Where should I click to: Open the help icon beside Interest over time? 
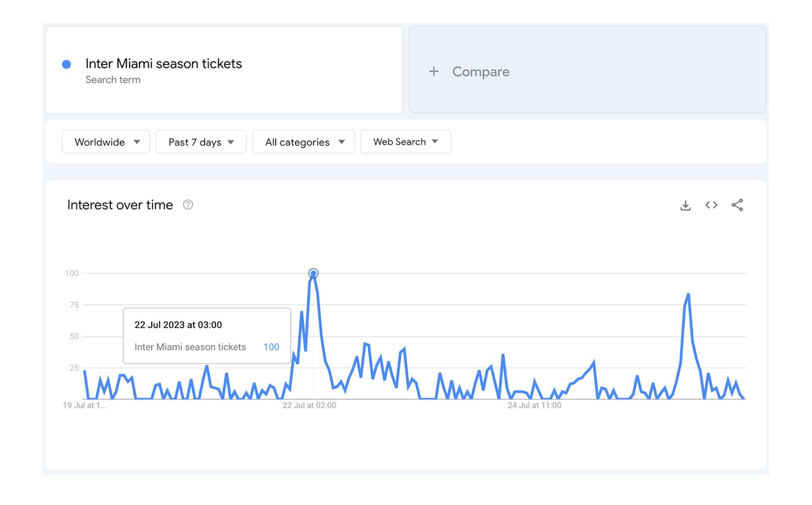pos(188,205)
